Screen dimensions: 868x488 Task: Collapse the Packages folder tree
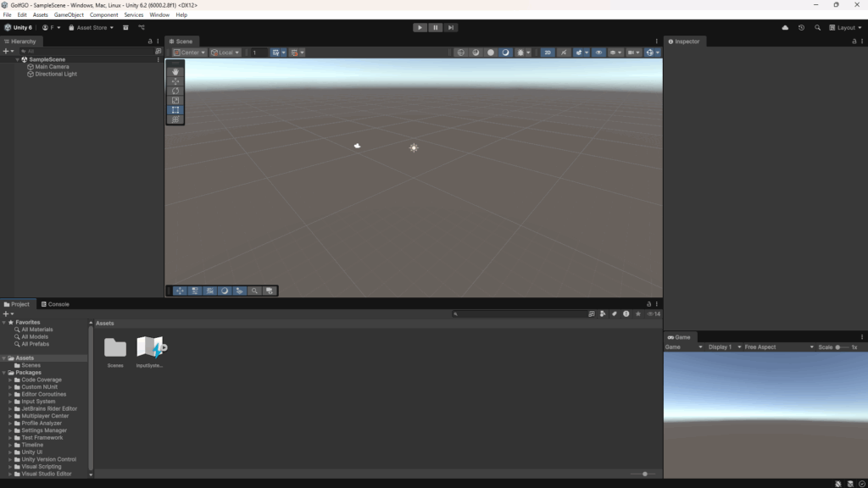5,373
